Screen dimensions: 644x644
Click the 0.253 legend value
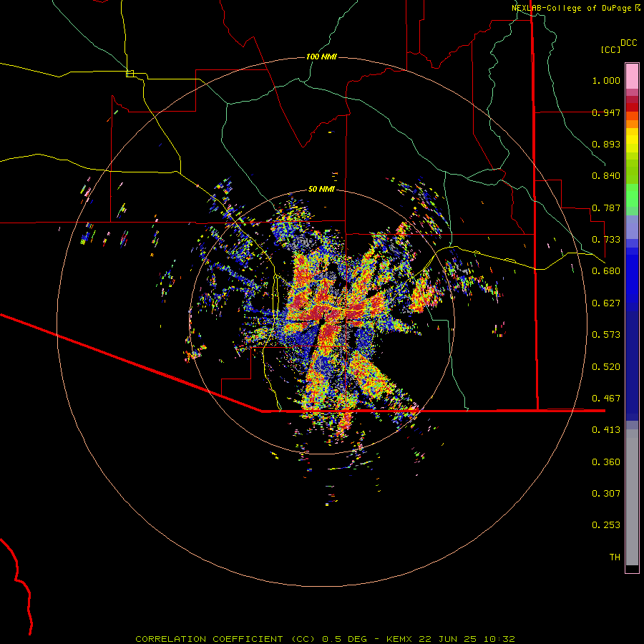coord(606,525)
